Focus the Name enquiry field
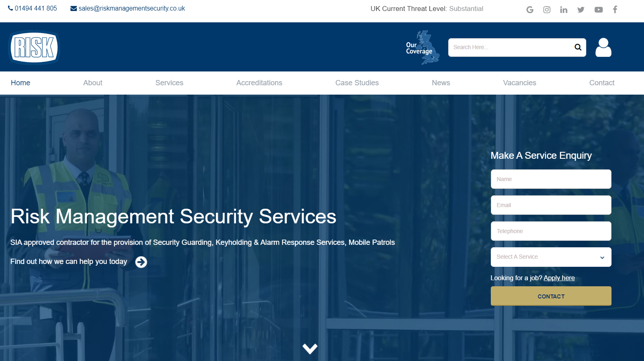644x361 pixels. point(551,179)
